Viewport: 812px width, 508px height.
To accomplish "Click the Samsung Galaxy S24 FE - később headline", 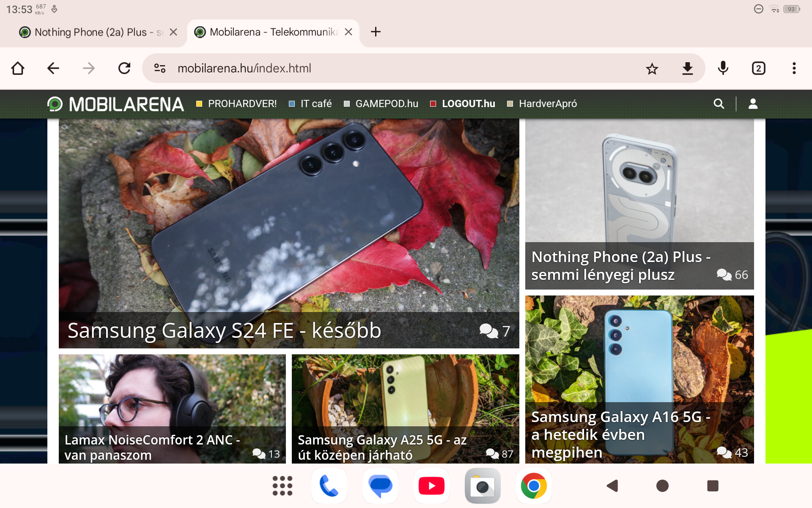I will point(224,331).
